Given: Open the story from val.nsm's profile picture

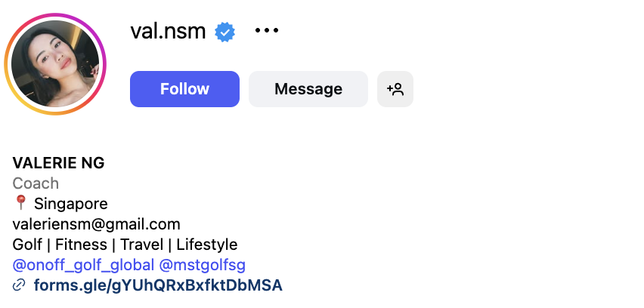Looking at the screenshot, I should pos(55,64).
